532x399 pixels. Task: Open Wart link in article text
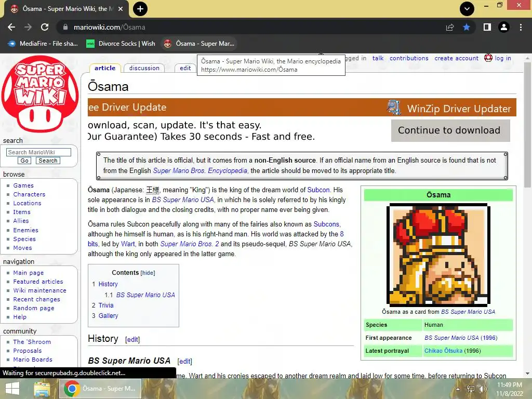(128, 244)
